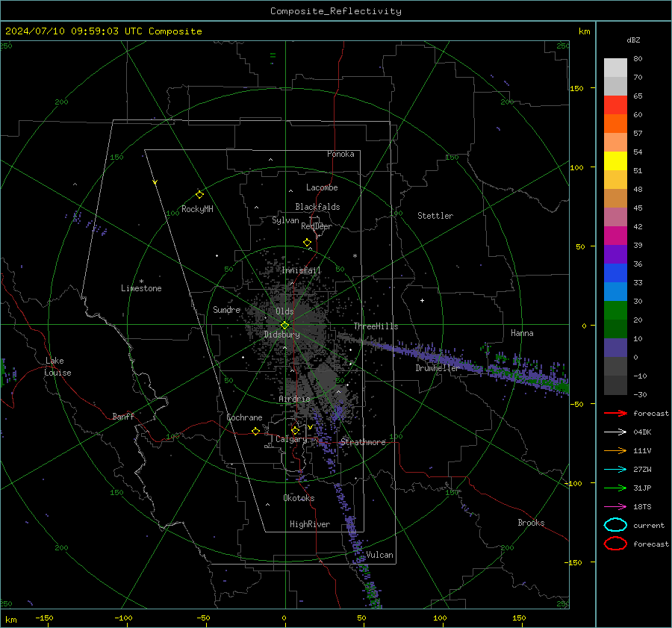Click the Cochrane label
This screenshot has width=672, height=628.
tap(244, 417)
